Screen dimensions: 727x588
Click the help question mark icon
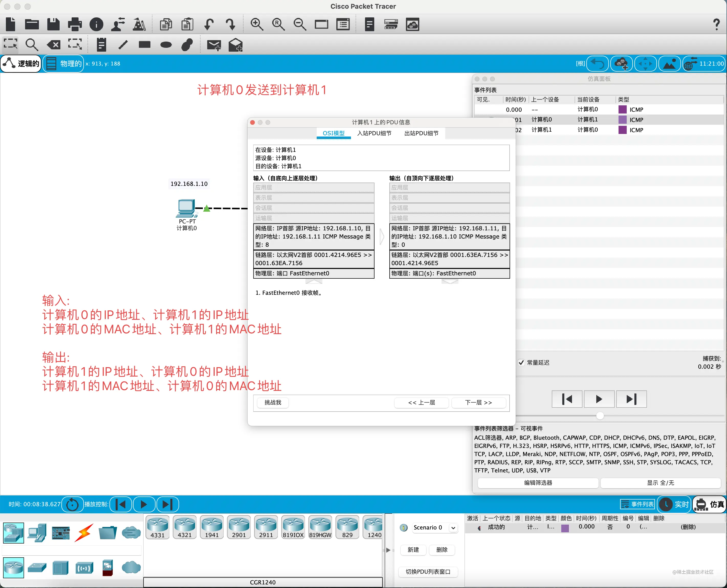coord(717,24)
